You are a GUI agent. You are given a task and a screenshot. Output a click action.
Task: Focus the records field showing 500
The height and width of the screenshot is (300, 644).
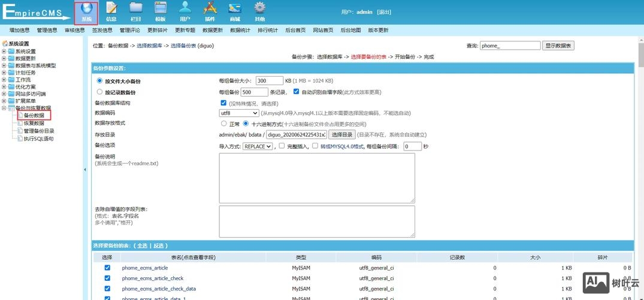[x=255, y=92]
